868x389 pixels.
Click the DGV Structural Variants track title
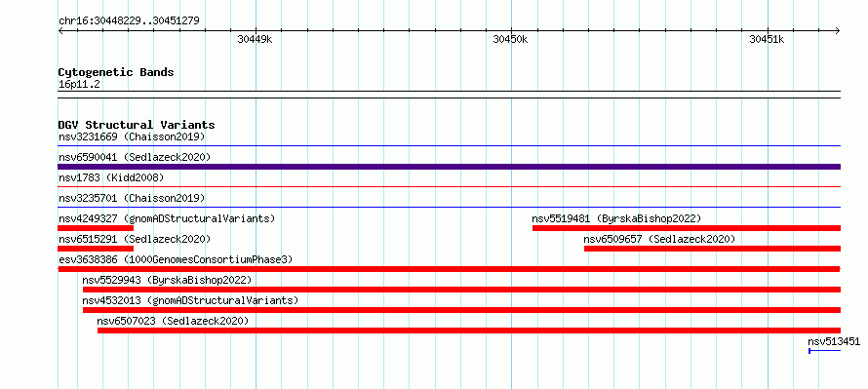point(137,125)
